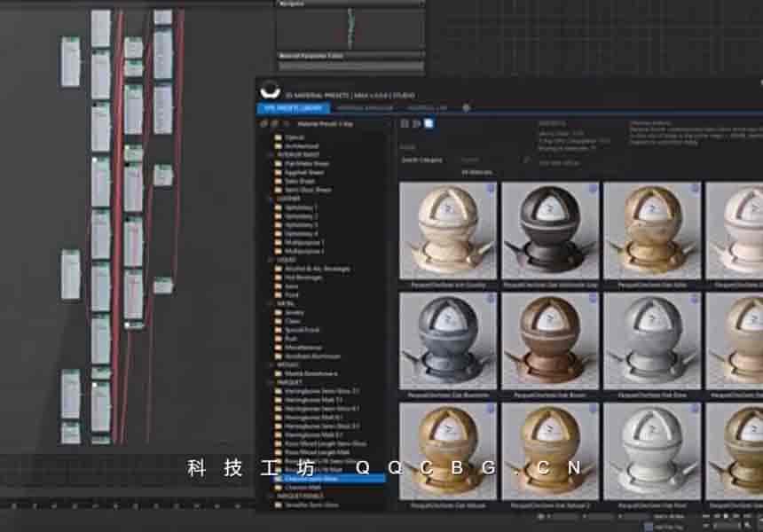Click the middle view-mode icon

(x=416, y=124)
